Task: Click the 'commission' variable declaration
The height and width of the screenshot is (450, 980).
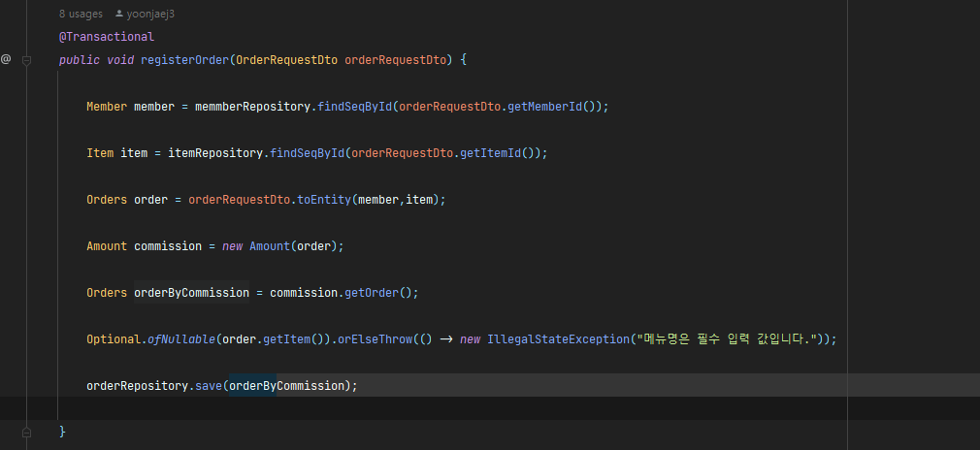Action: click(168, 246)
